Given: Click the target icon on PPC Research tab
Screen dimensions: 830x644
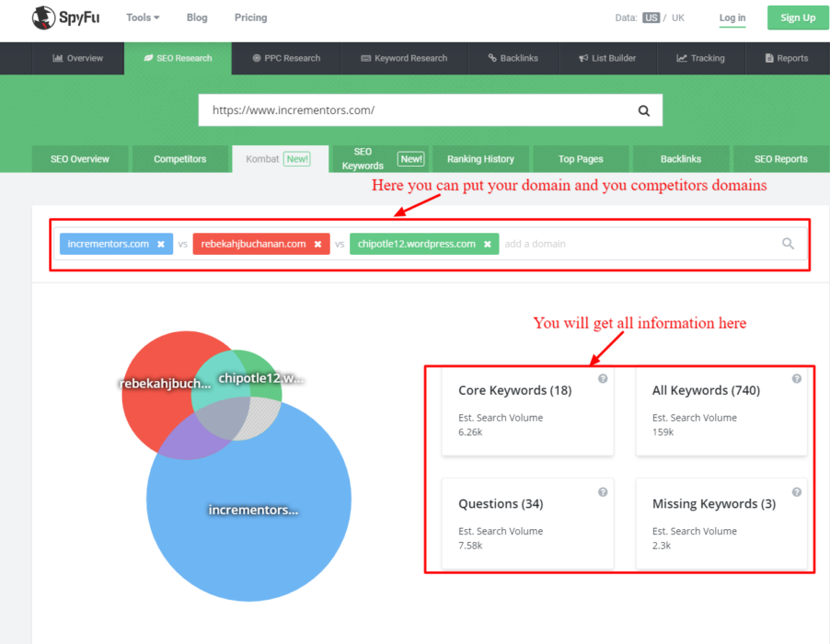Looking at the screenshot, I should tap(257, 58).
